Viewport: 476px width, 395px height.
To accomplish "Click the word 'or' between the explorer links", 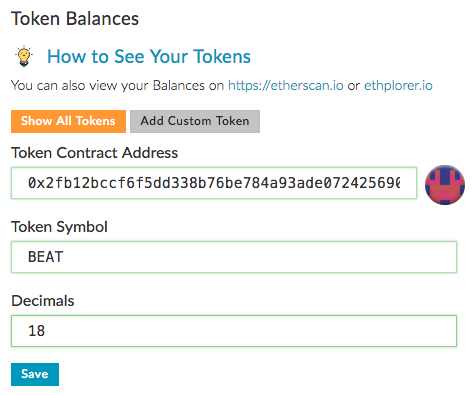I will click(354, 86).
